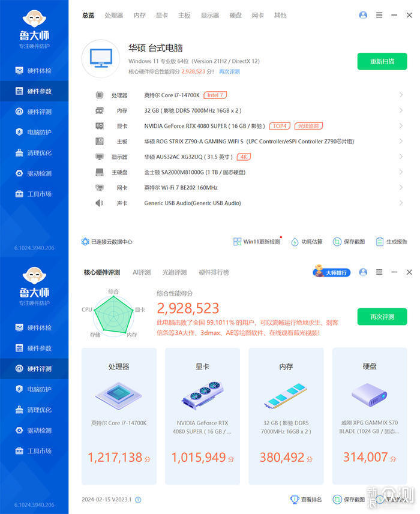The height and width of the screenshot is (514, 420).
Task: Click the 处理器 score card
Action: [119, 416]
